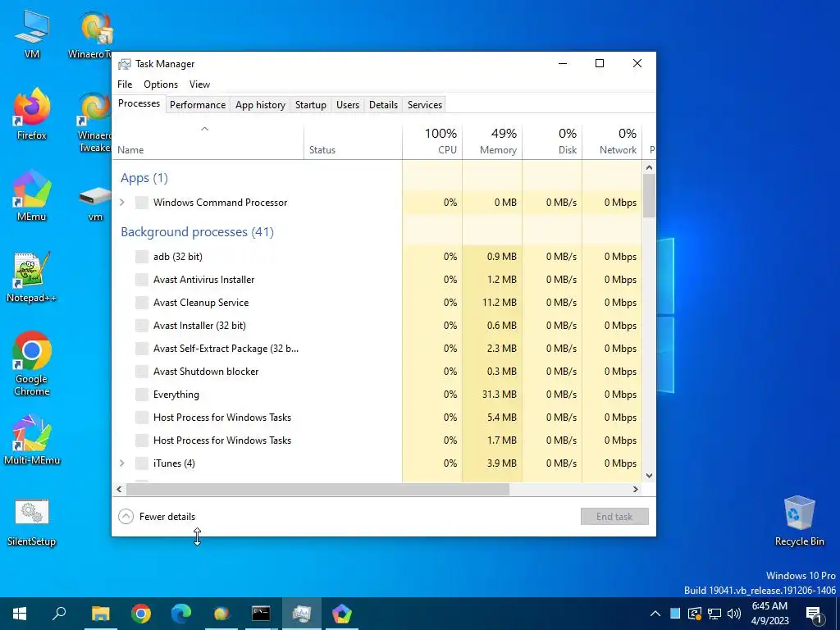
Task: Sort processes by Network column
Action: tap(612, 141)
